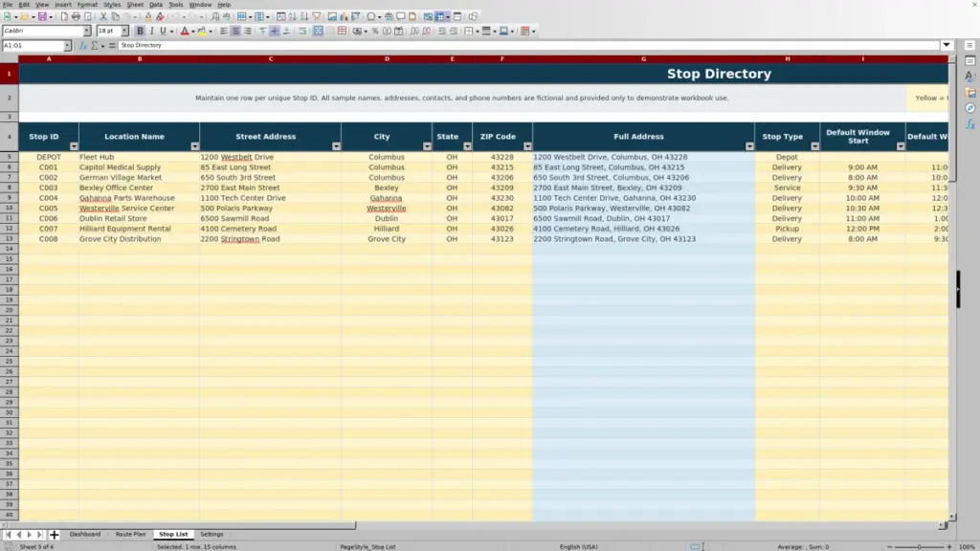The height and width of the screenshot is (551, 980).
Task: Click the vertical scrollbar track
Action: tap(952, 287)
